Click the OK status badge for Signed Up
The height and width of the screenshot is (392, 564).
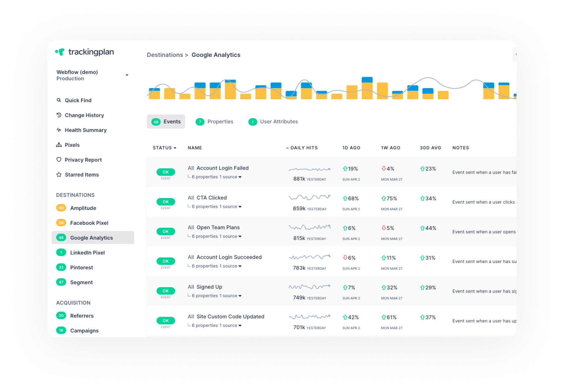click(165, 291)
